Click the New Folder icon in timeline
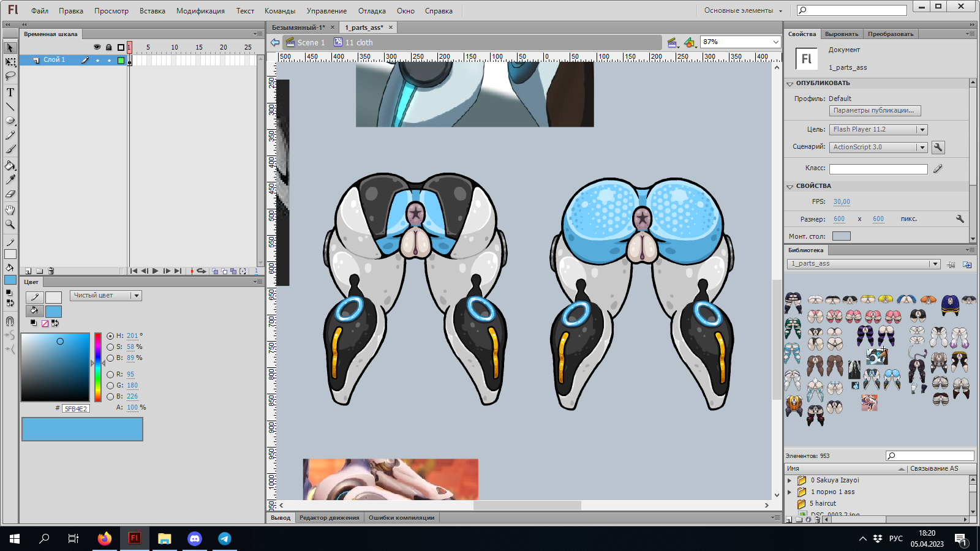Image resolution: width=980 pixels, height=551 pixels. (40, 271)
